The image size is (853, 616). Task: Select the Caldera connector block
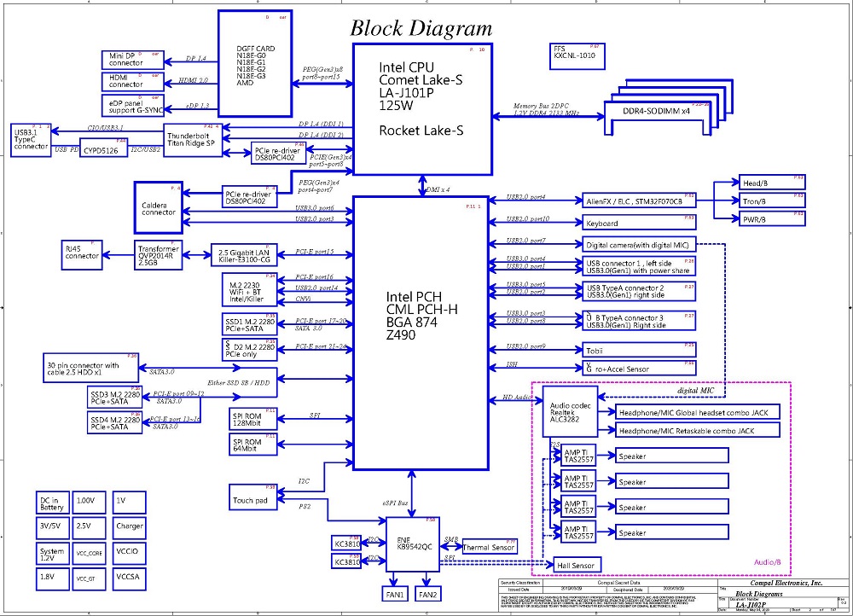click(x=159, y=208)
